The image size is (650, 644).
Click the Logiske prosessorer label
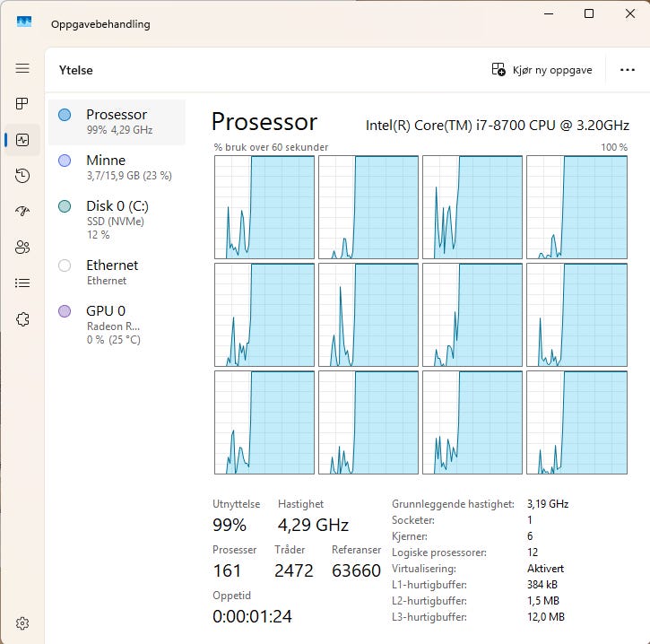pyautogui.click(x=439, y=553)
